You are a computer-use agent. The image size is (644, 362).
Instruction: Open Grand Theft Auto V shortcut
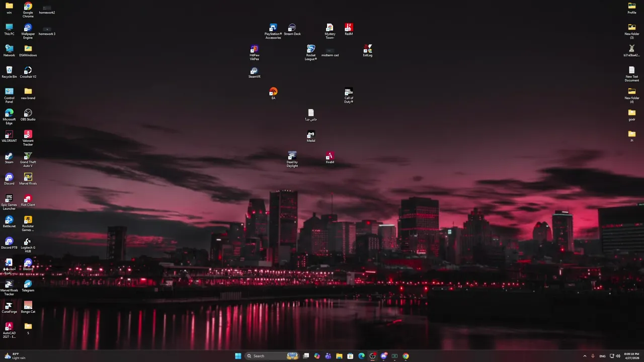point(28,159)
